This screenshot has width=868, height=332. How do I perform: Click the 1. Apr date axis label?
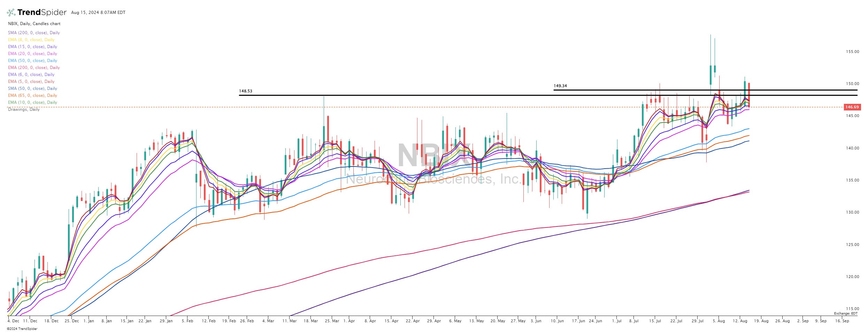[x=349, y=321]
